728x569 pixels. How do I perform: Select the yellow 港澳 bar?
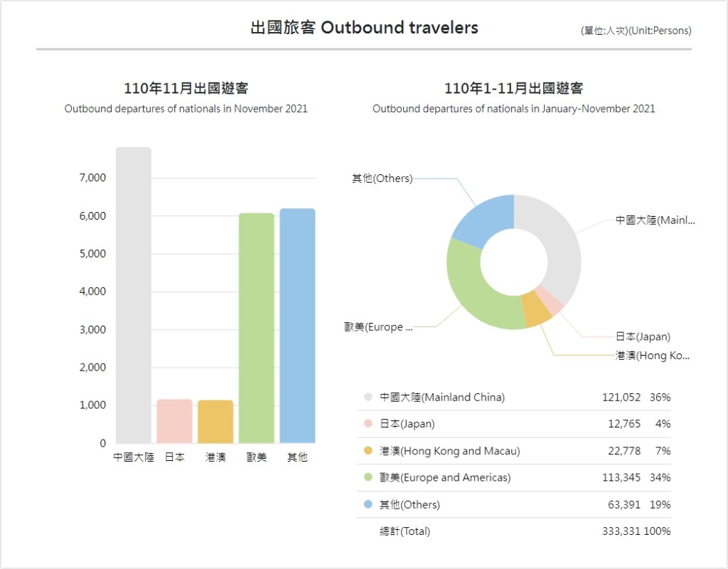pyautogui.click(x=215, y=421)
